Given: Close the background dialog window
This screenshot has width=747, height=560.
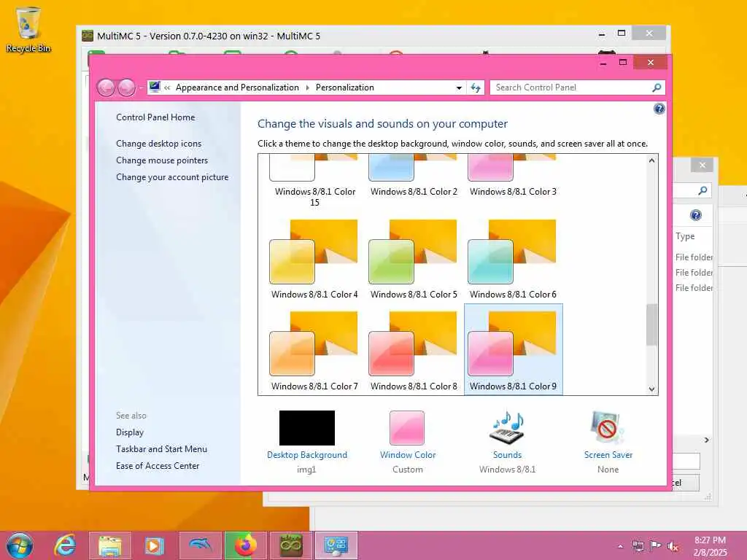Looking at the screenshot, I should pyautogui.click(x=703, y=166).
